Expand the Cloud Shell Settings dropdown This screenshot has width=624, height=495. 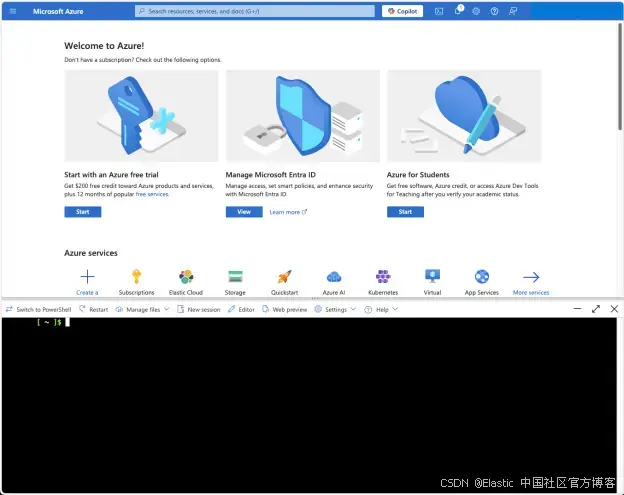pyautogui.click(x=335, y=310)
